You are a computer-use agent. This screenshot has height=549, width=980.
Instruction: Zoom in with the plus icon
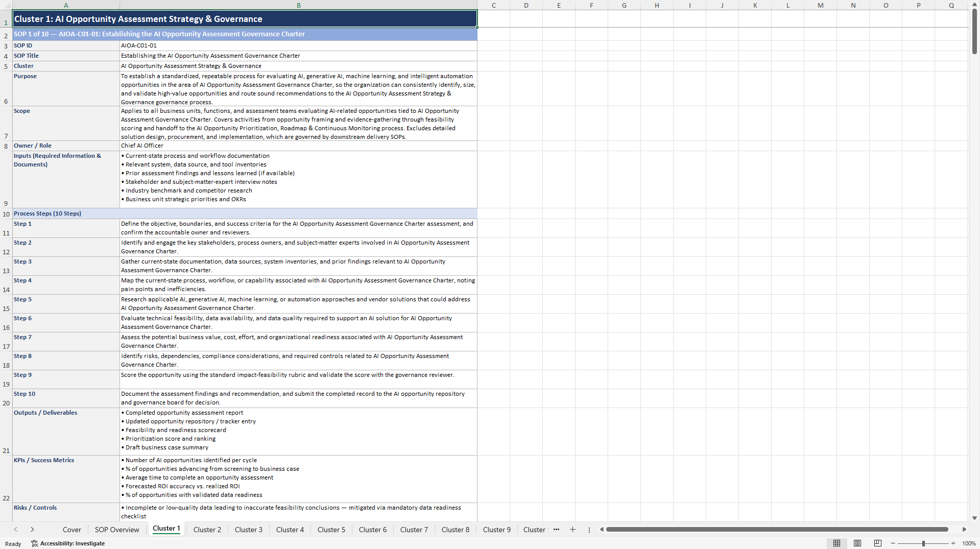pos(953,543)
